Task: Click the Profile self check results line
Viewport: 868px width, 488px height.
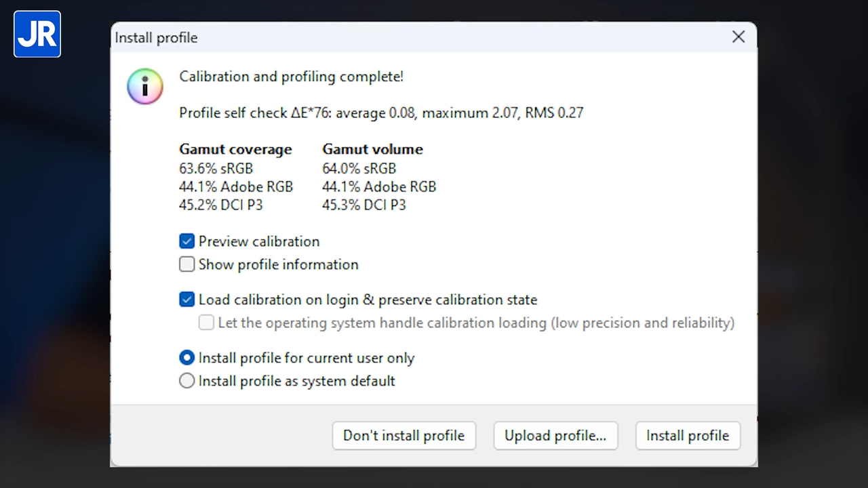Action: pyautogui.click(x=381, y=113)
